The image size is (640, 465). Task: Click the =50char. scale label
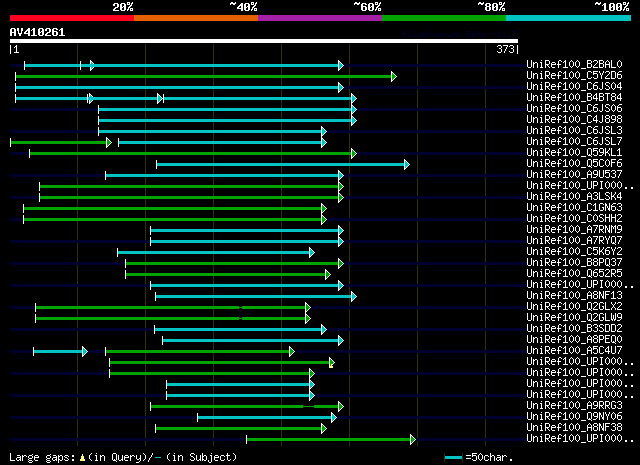[x=489, y=458]
